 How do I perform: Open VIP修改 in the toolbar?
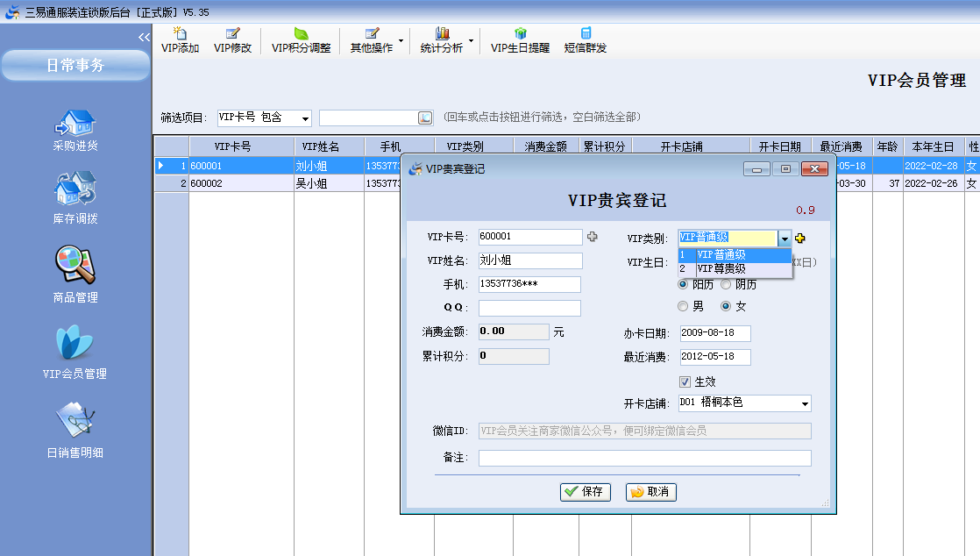click(x=232, y=40)
